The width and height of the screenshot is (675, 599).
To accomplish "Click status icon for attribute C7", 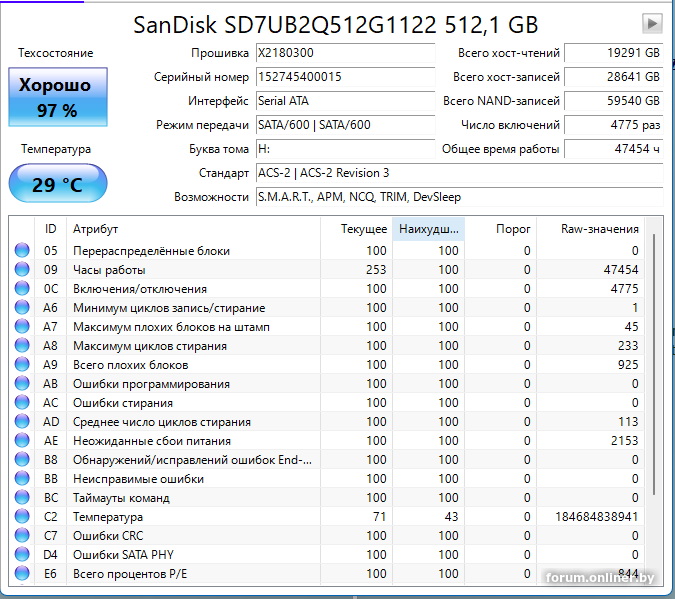I will [22, 535].
